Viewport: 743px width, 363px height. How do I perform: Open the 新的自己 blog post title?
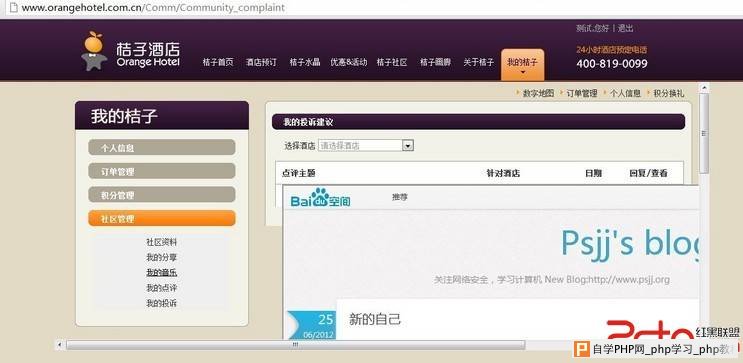tap(375, 319)
